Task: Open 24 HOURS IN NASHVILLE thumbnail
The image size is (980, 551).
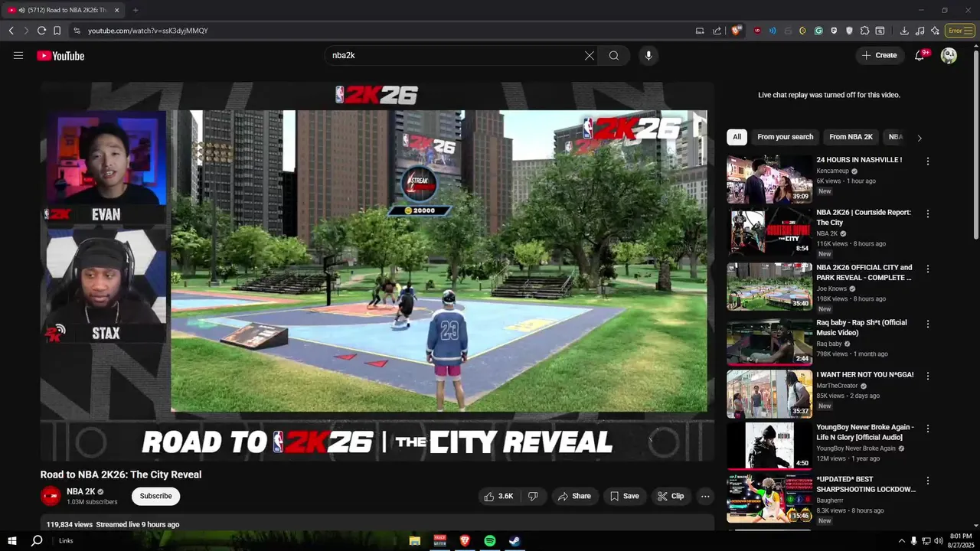Action: coord(769,179)
